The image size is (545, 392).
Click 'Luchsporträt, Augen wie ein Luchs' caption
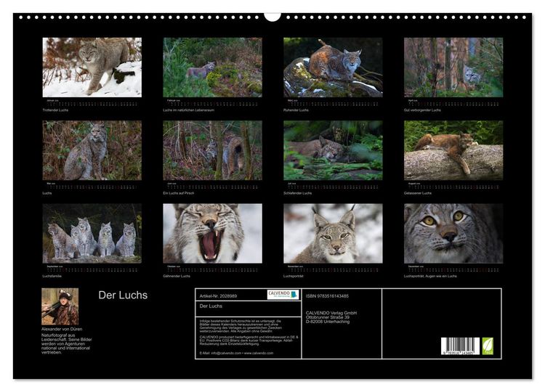pos(430,276)
